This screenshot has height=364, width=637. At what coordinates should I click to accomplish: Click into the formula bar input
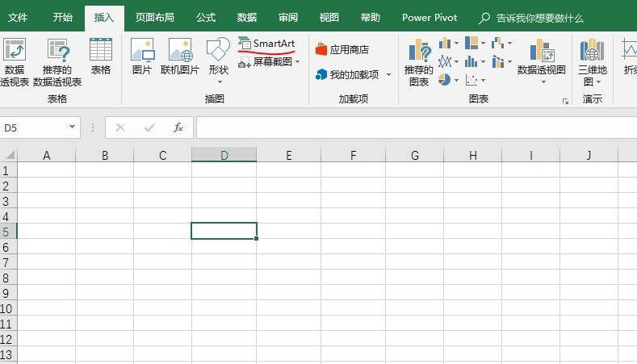click(x=417, y=128)
